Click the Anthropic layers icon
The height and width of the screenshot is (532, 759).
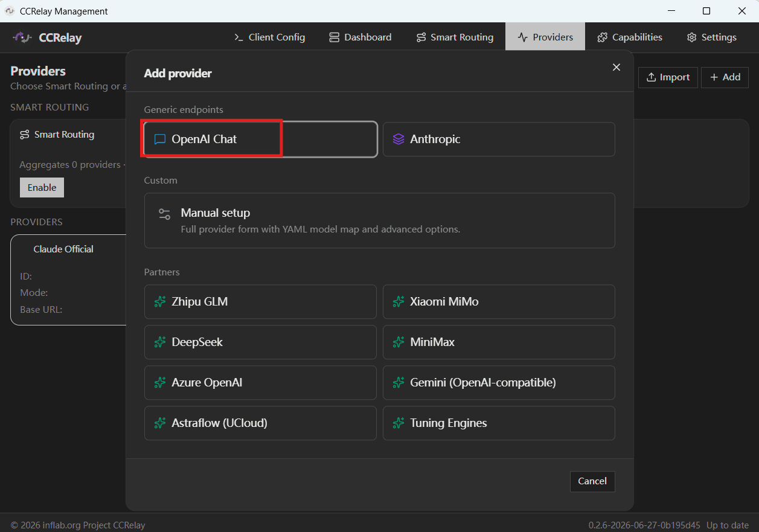[399, 139]
